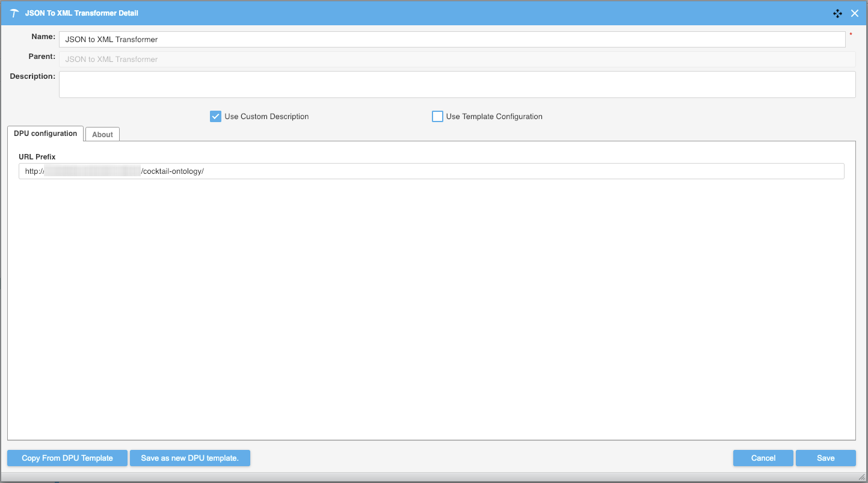The width and height of the screenshot is (868, 483).
Task: Uncheck the Use Custom Description checkbox
Action: coord(215,117)
